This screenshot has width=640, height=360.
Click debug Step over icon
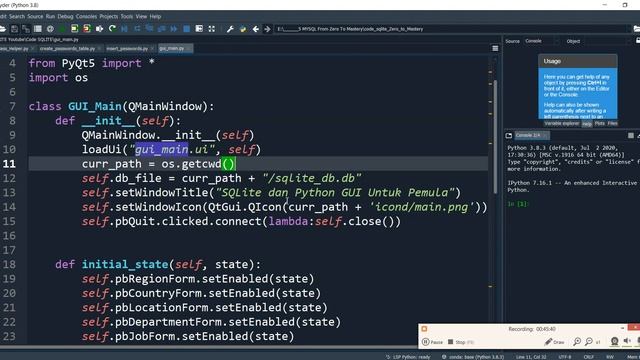click(x=137, y=29)
